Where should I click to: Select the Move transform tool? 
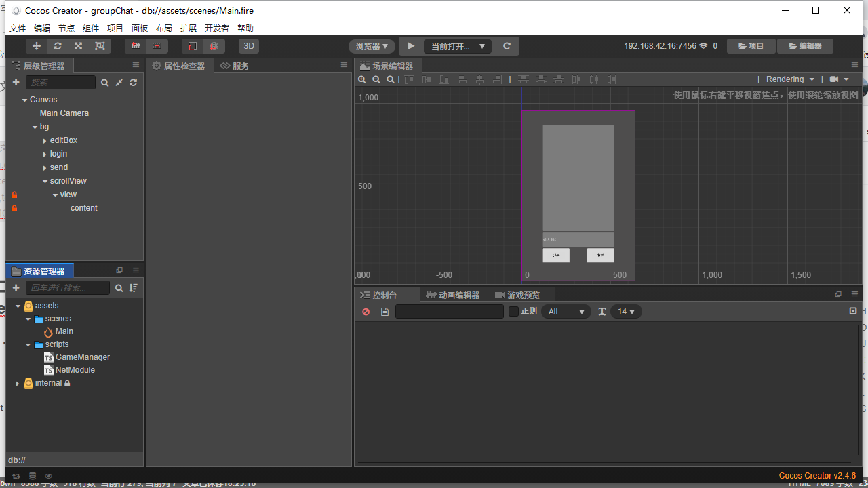37,45
